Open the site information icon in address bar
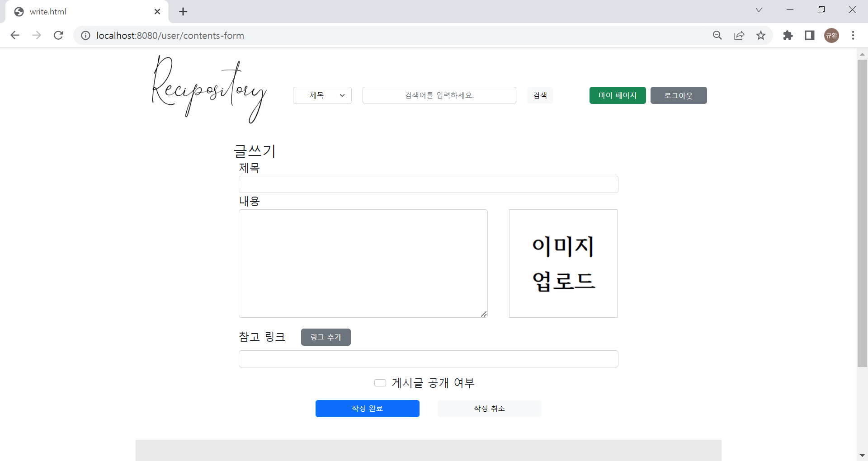 pyautogui.click(x=85, y=35)
